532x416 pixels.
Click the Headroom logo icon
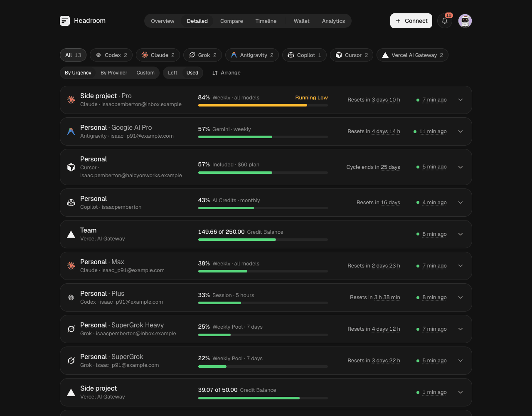pos(65,21)
